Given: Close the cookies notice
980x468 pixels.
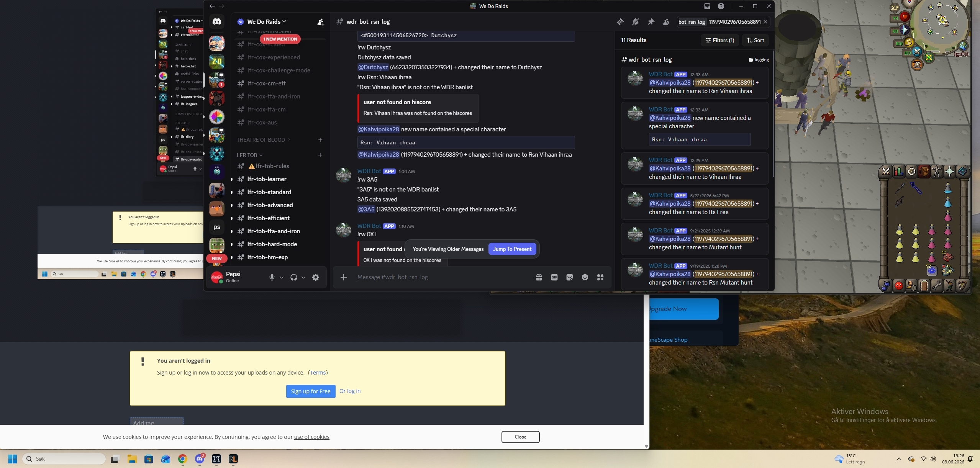Looking at the screenshot, I should [520, 437].
